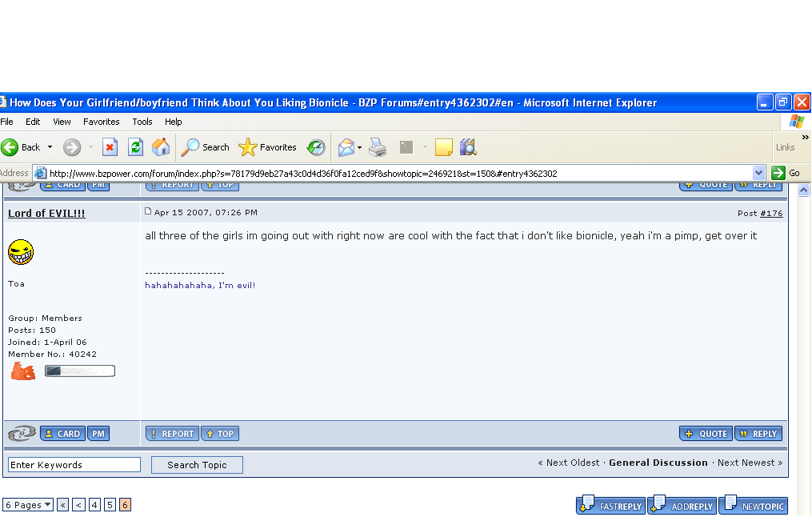Go to previous page single arrow
Viewport: 812px width, 521px height.
click(x=78, y=505)
